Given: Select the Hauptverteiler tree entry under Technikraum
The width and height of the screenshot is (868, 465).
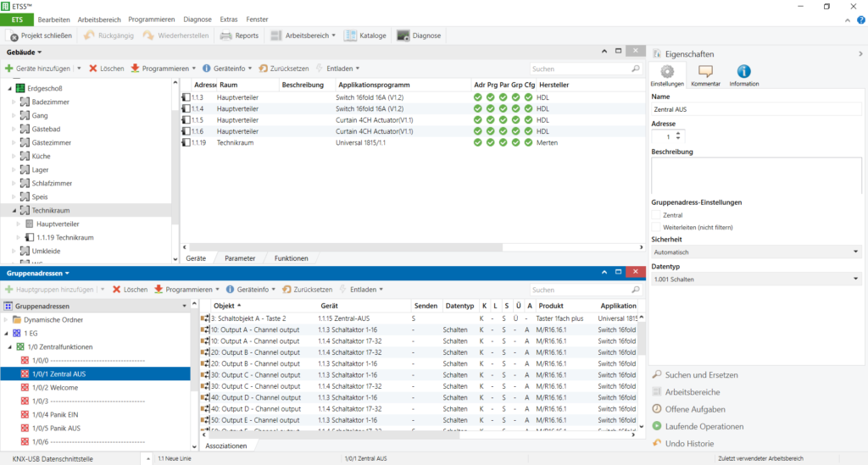Looking at the screenshot, I should 58,224.
